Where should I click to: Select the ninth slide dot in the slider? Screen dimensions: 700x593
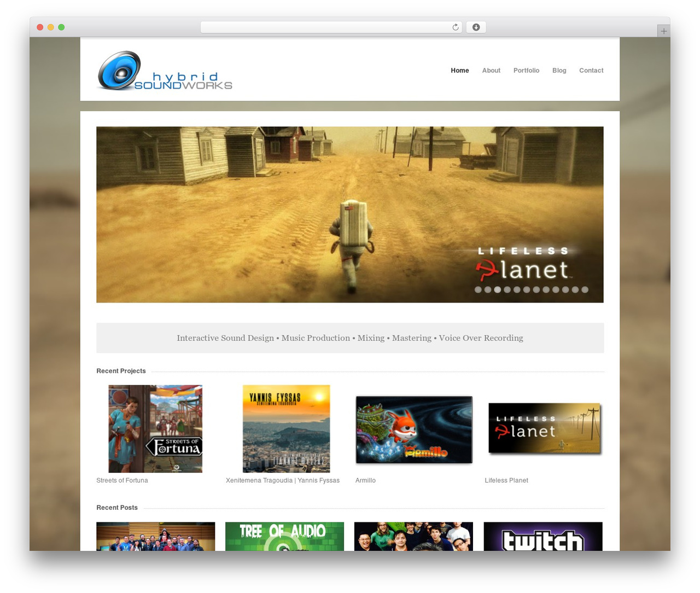tap(556, 290)
